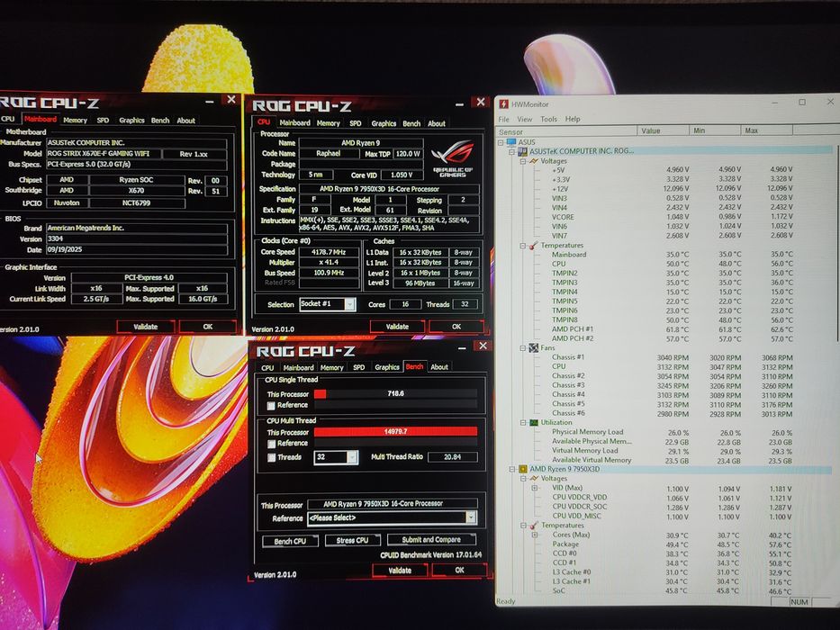Click Validate in the CPU tab window
The width and height of the screenshot is (840, 630).
point(398,326)
